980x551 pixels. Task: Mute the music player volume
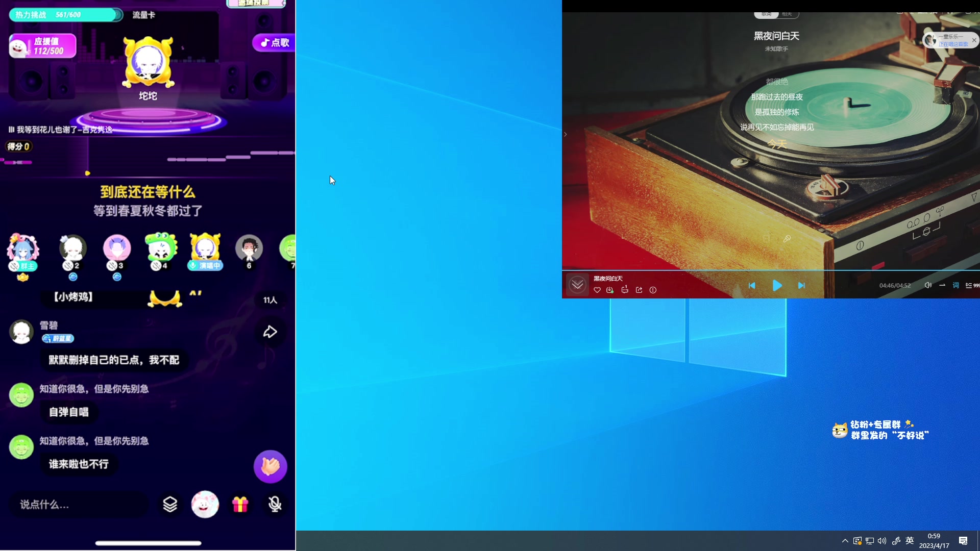tap(928, 286)
